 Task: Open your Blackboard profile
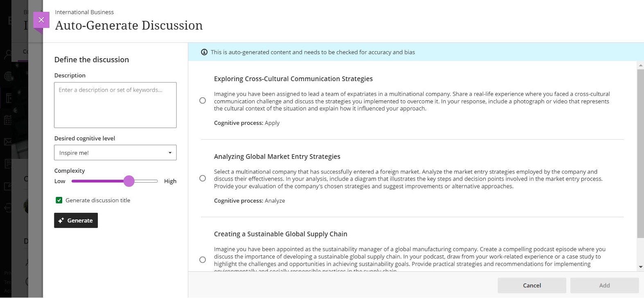[x=8, y=54]
